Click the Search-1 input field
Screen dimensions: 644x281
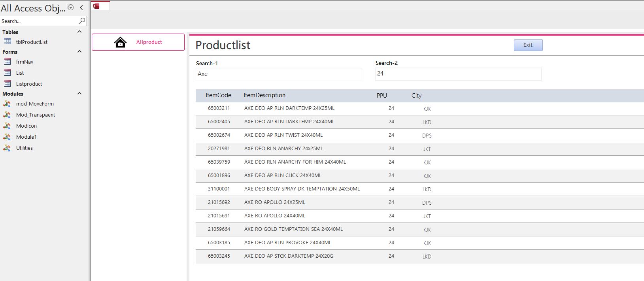pos(279,74)
